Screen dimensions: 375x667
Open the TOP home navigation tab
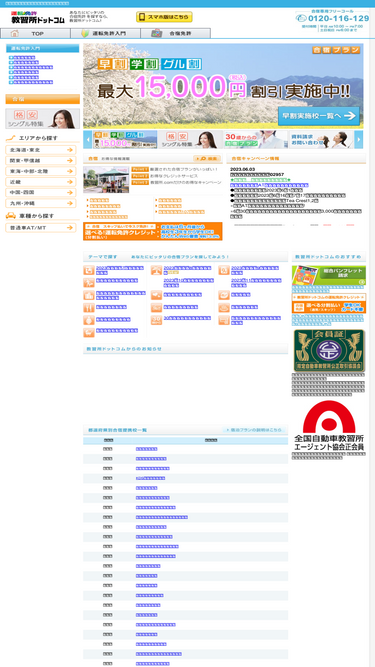[x=35, y=33]
